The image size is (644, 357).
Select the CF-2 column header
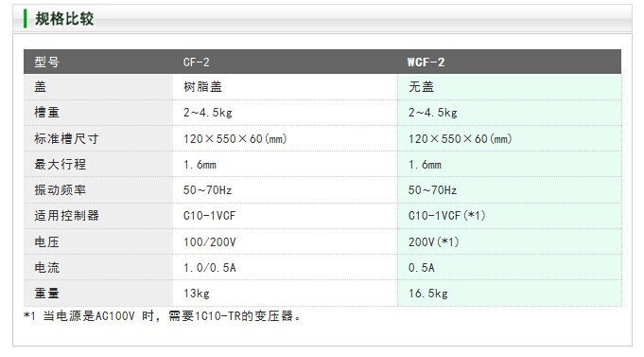tap(197, 62)
